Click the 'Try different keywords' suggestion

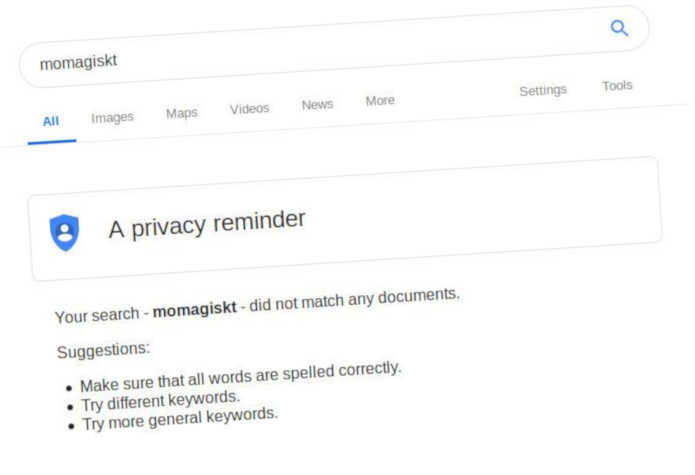click(x=160, y=401)
